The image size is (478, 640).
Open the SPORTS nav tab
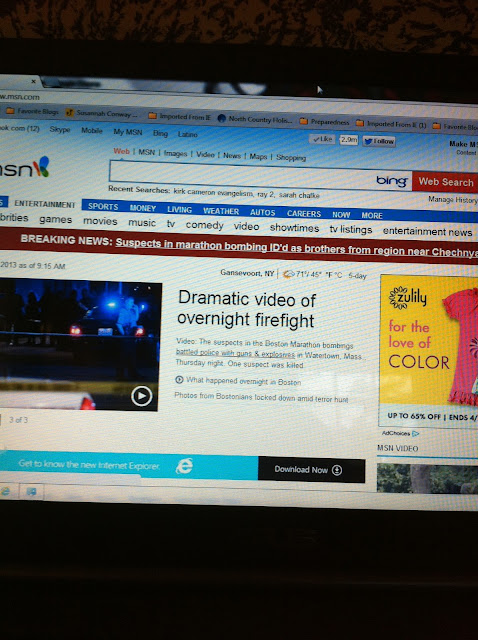[103, 207]
